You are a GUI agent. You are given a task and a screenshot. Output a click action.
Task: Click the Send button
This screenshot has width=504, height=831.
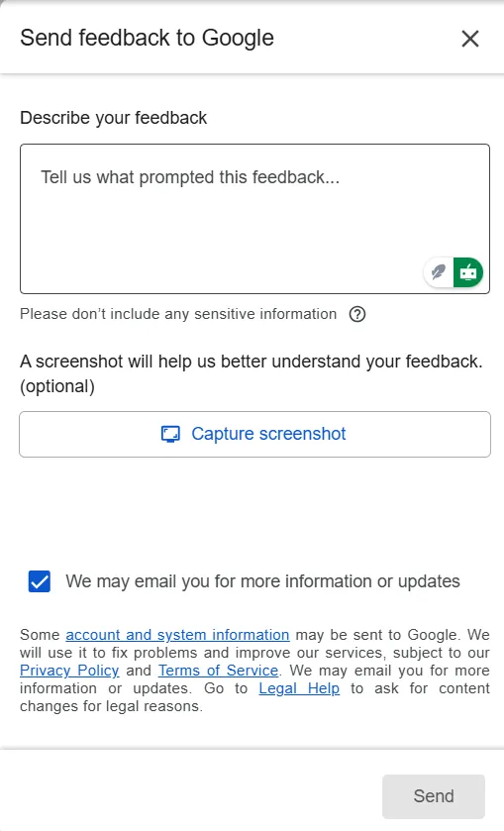[434, 796]
